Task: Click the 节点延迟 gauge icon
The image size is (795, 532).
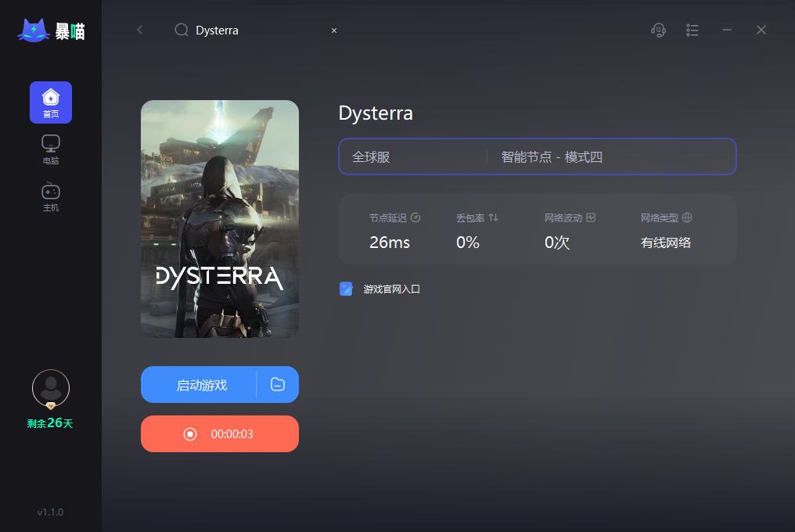Action: (x=415, y=217)
